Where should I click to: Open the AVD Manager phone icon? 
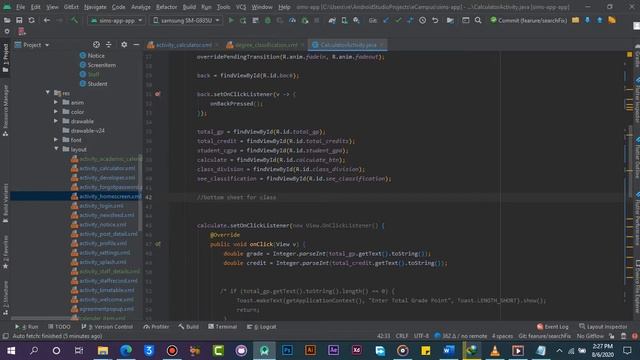[x=344, y=20]
